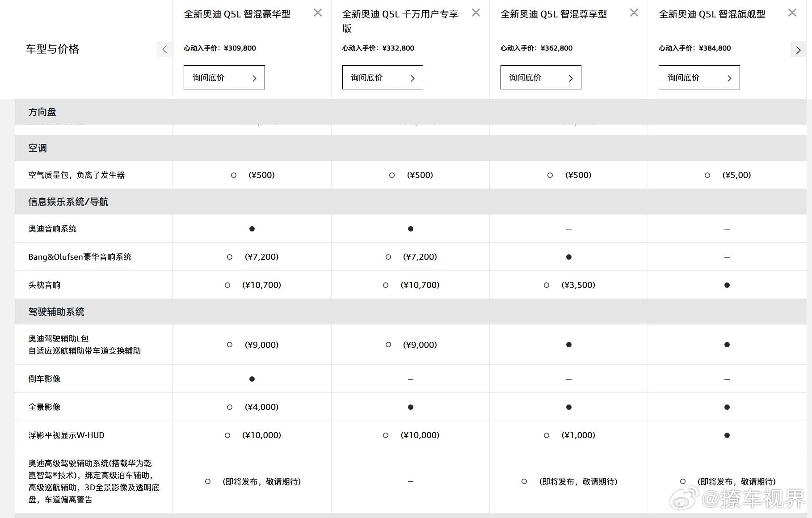812x518 pixels.
Task: Click the ¥362,800 price text
Action: click(x=556, y=48)
